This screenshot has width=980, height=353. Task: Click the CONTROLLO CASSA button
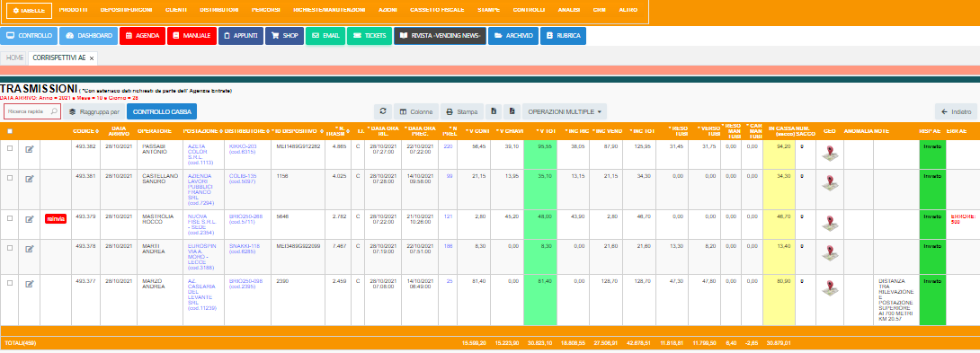162,111
